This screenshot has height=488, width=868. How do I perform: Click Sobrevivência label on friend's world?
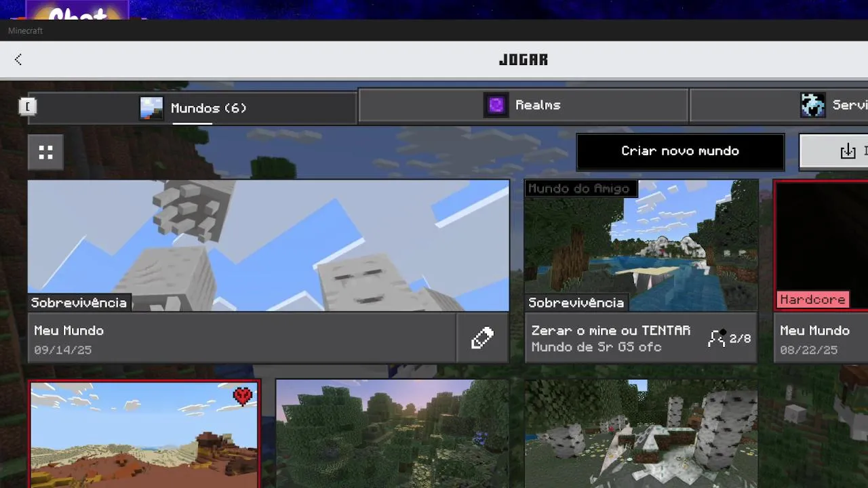pos(576,303)
